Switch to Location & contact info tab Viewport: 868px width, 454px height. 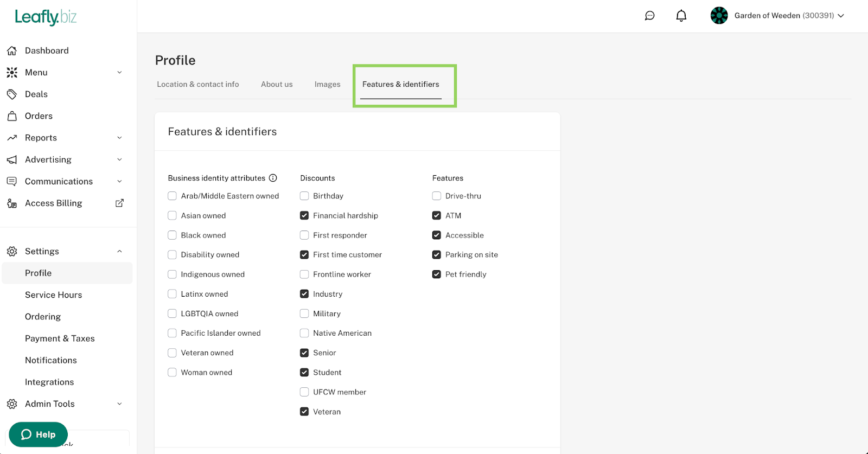pyautogui.click(x=198, y=84)
